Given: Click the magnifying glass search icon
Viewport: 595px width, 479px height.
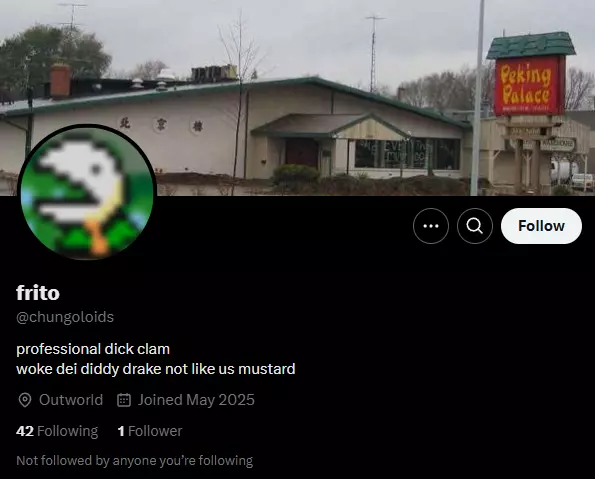Looking at the screenshot, I should tap(475, 226).
